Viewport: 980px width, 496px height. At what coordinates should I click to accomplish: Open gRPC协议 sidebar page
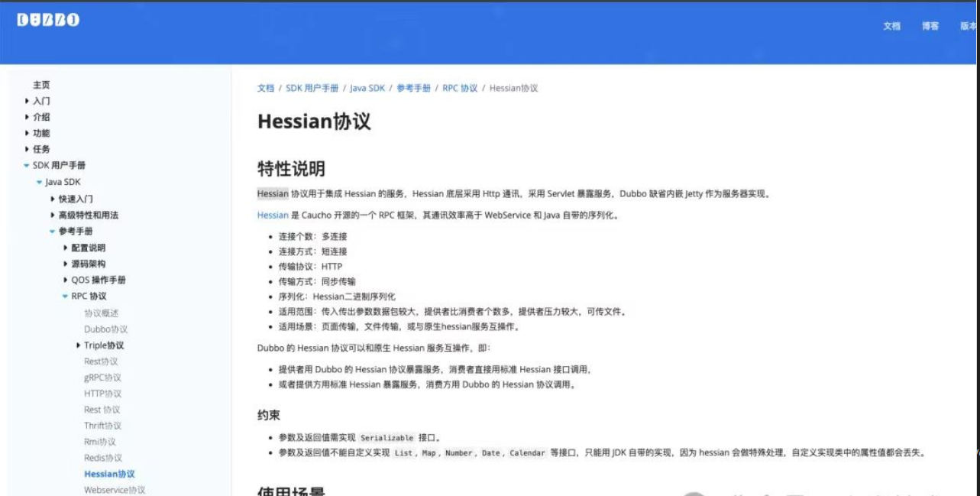click(x=102, y=378)
